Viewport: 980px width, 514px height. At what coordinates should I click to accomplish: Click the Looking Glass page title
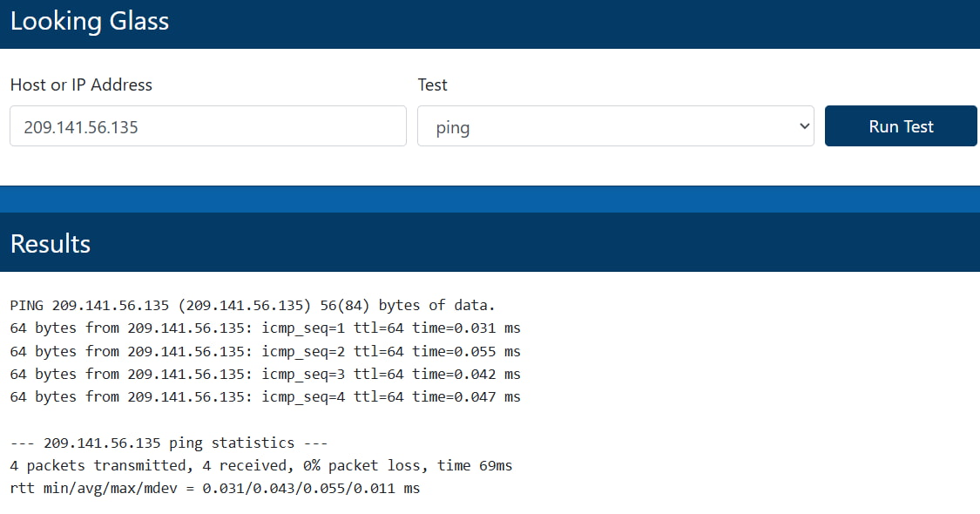coord(90,22)
